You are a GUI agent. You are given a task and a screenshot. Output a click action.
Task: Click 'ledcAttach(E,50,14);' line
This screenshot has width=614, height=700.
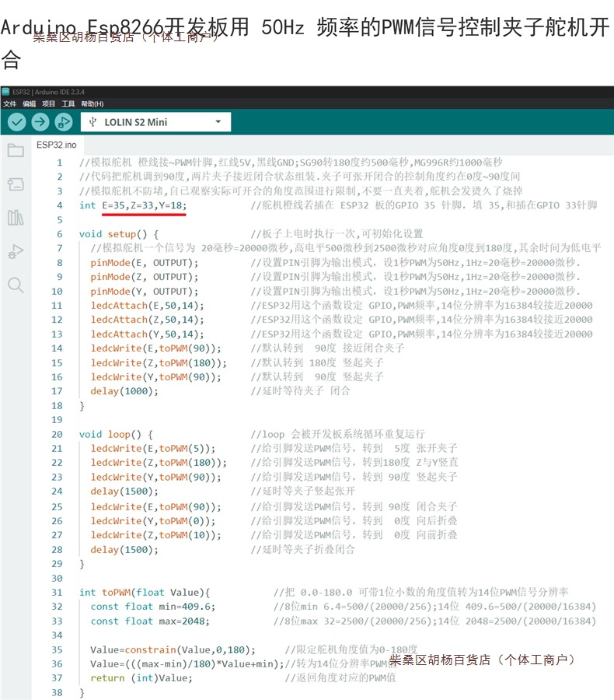click(x=147, y=306)
